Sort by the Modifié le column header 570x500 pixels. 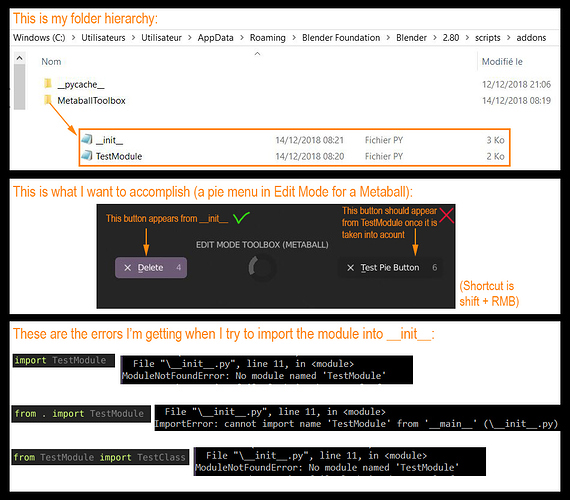click(x=502, y=62)
